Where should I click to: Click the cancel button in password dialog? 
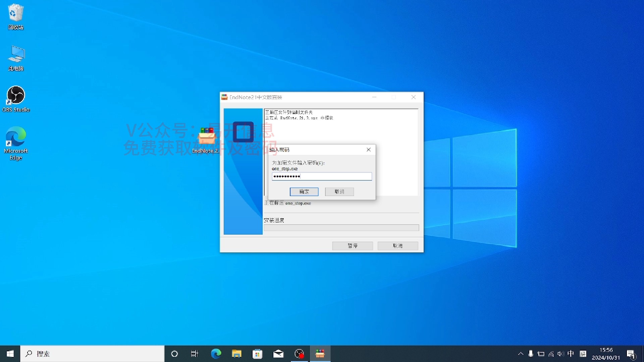coord(339,192)
